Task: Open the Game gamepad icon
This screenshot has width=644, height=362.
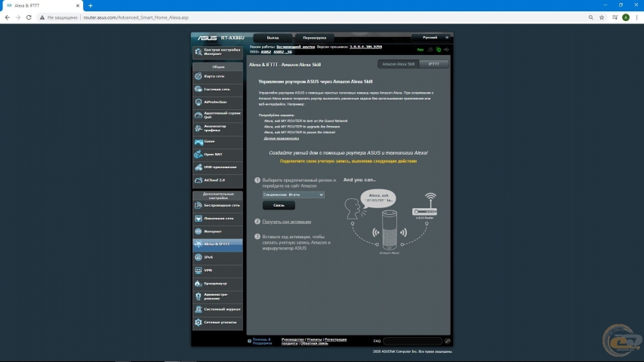Action: coord(199,141)
